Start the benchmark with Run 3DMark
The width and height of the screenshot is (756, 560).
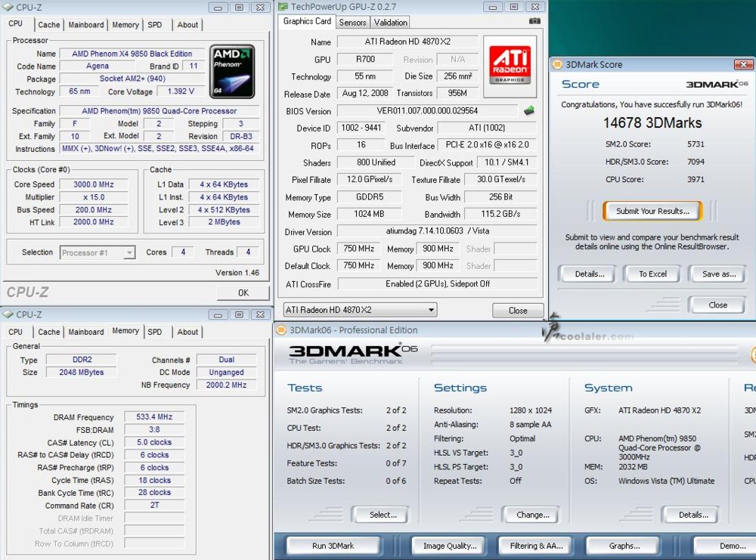333,546
